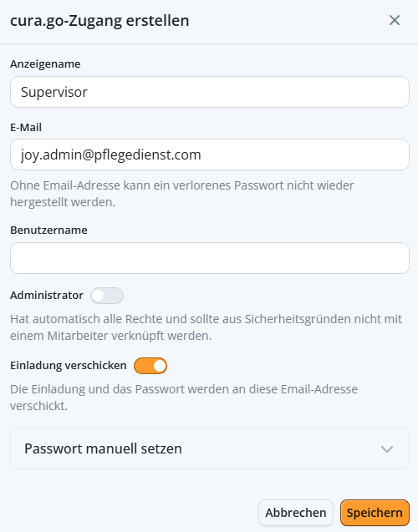
Task: Click the Anzeigename field containing Supervisor
Action: pos(210,92)
